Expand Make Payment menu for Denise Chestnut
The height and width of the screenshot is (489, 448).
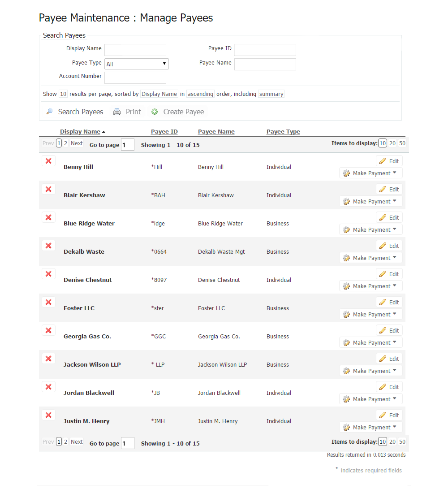tap(394, 286)
